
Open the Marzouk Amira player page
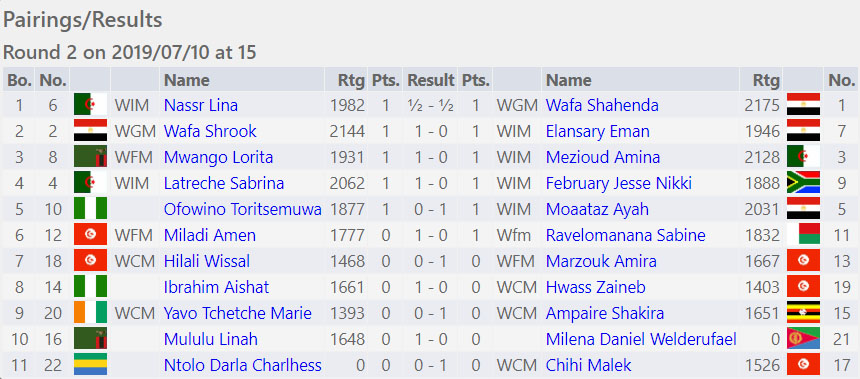point(601,261)
